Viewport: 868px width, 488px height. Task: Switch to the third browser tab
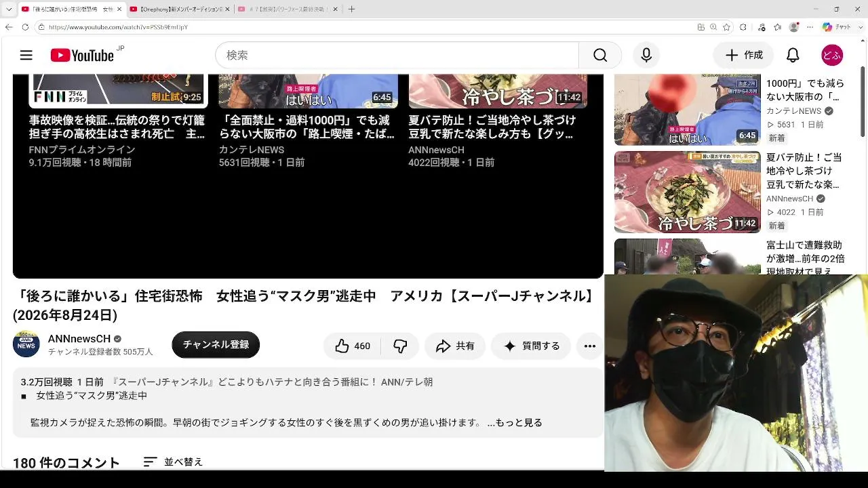288,9
